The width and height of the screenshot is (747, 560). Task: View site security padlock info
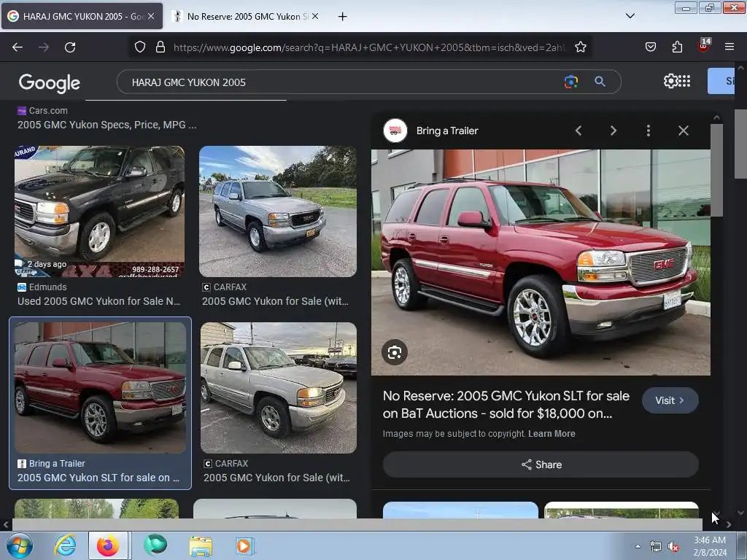coord(160,47)
